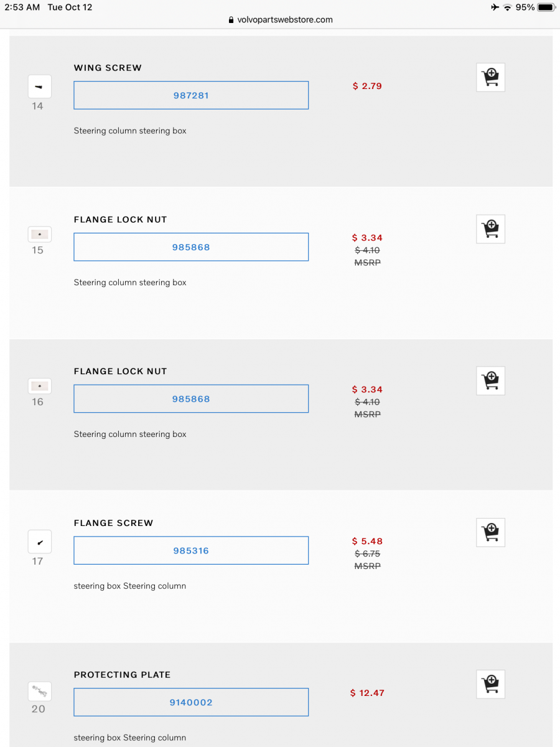
Task: Select part number 985316
Action: click(x=191, y=550)
